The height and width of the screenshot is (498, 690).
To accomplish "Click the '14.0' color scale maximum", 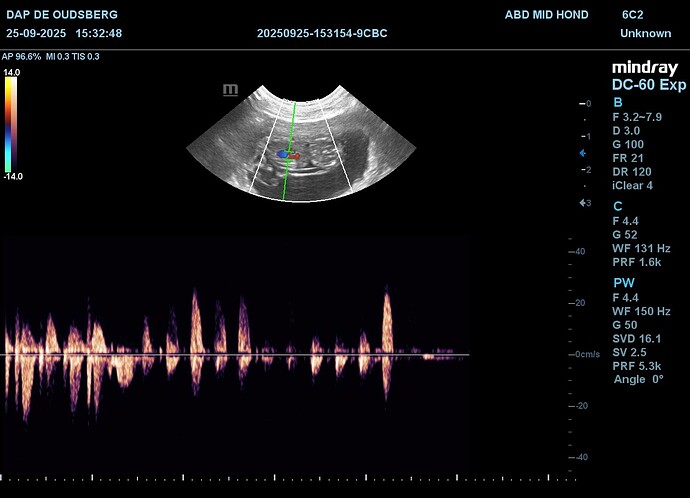I will pyautogui.click(x=12, y=72).
